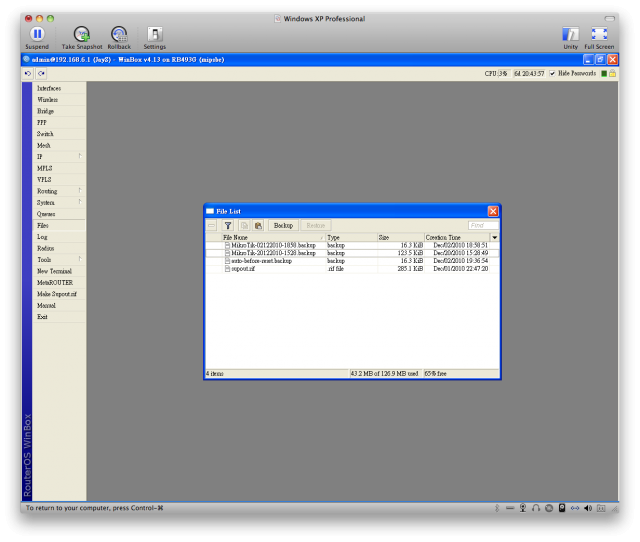Suspend the virtual machine
The height and width of the screenshot is (542, 640).
(x=37, y=34)
